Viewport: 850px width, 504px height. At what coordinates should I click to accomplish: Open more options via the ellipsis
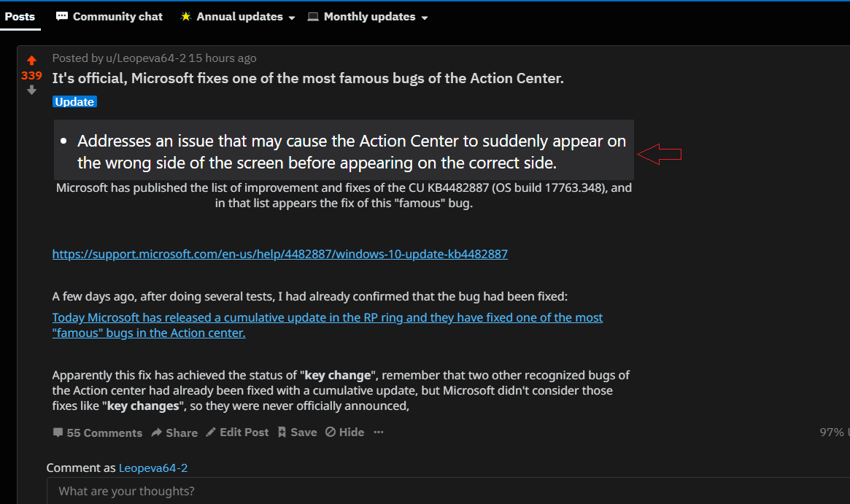click(378, 433)
